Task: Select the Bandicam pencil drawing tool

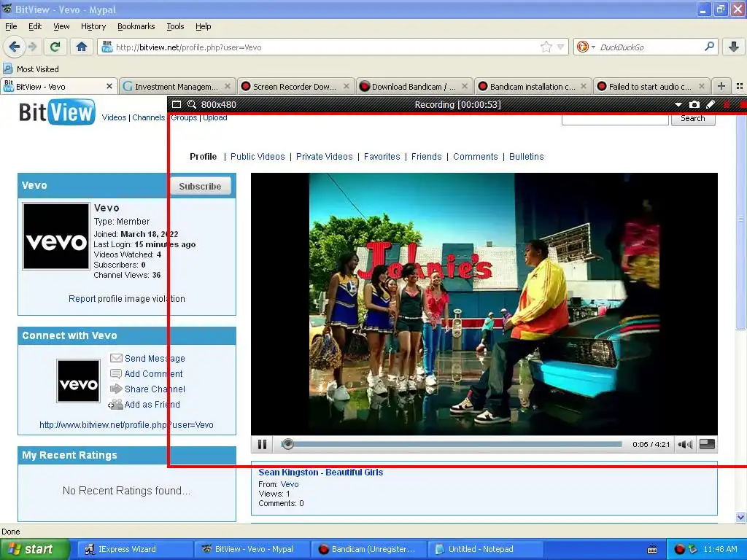Action: pyautogui.click(x=711, y=104)
